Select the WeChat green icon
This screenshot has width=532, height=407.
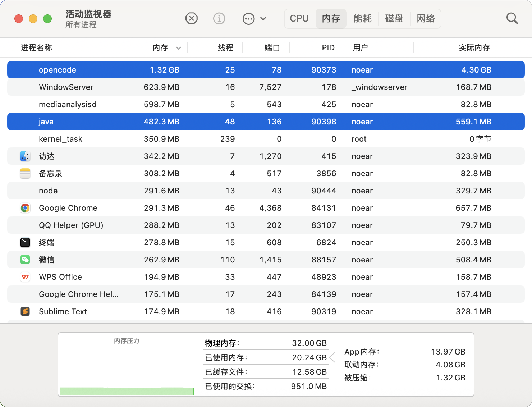coord(25,260)
